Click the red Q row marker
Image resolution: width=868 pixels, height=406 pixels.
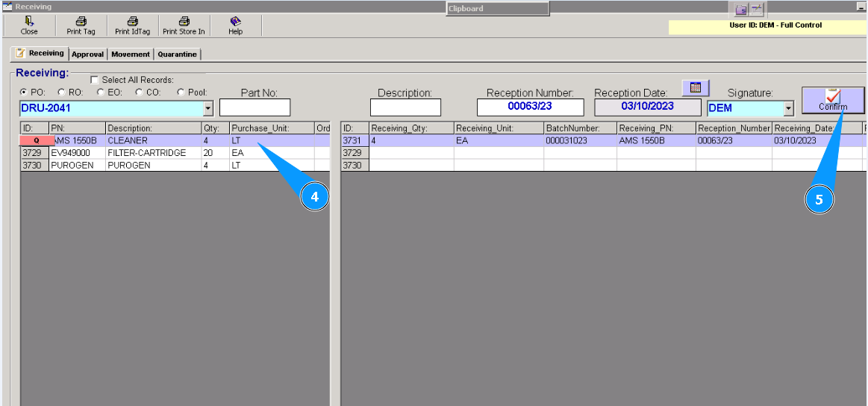point(37,141)
